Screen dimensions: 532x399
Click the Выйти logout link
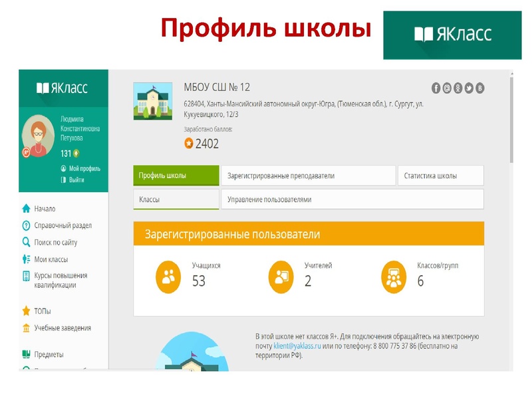pos(76,180)
